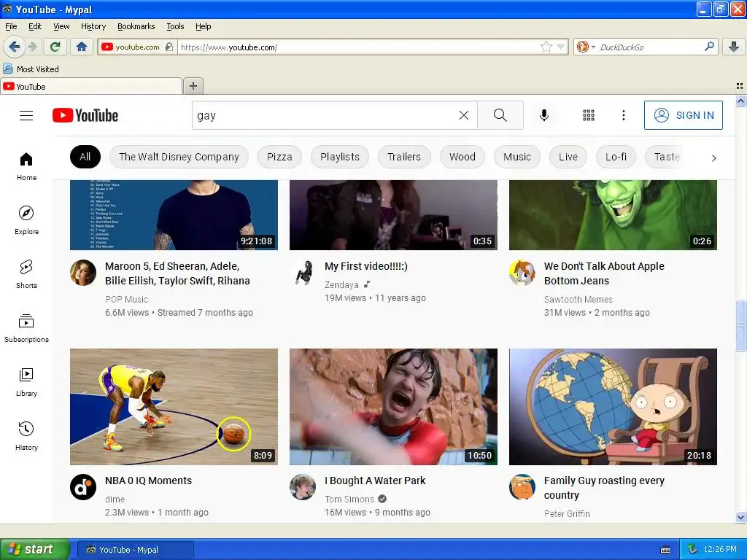Select the YouTube browser tab

[90, 87]
